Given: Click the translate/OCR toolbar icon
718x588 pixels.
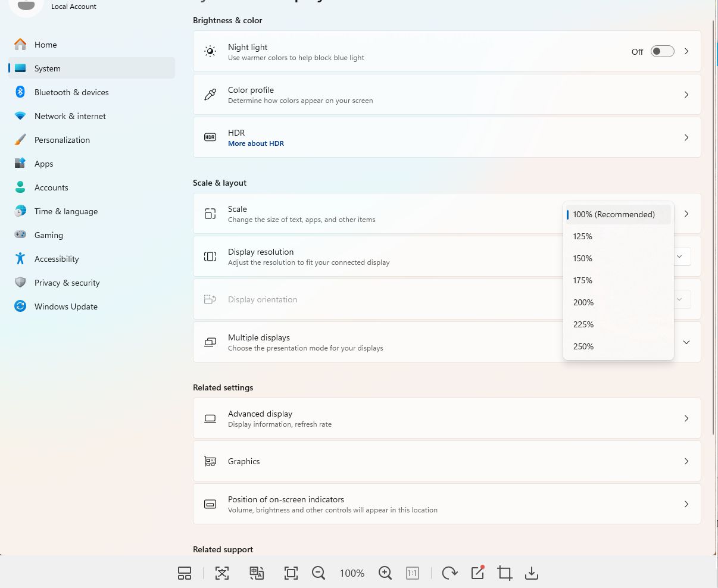Looking at the screenshot, I should pyautogui.click(x=257, y=573).
